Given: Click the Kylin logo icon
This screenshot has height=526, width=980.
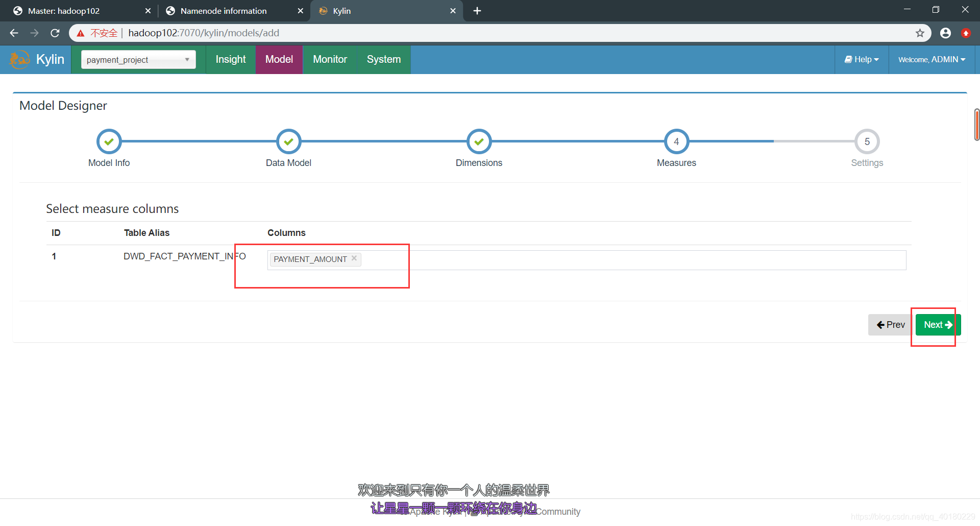Looking at the screenshot, I should pyautogui.click(x=19, y=60).
